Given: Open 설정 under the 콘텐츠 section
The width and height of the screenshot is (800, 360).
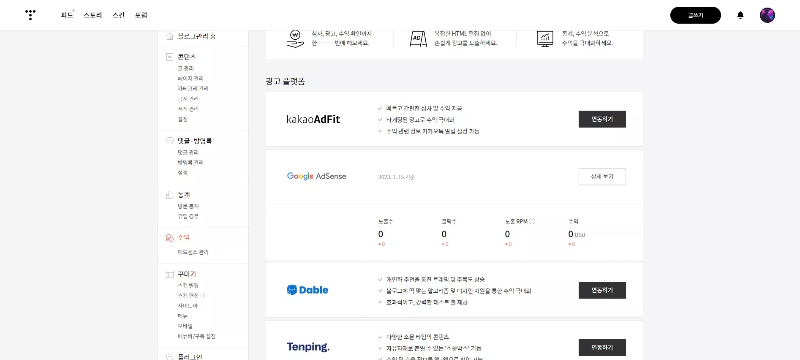Looking at the screenshot, I should tap(183, 119).
